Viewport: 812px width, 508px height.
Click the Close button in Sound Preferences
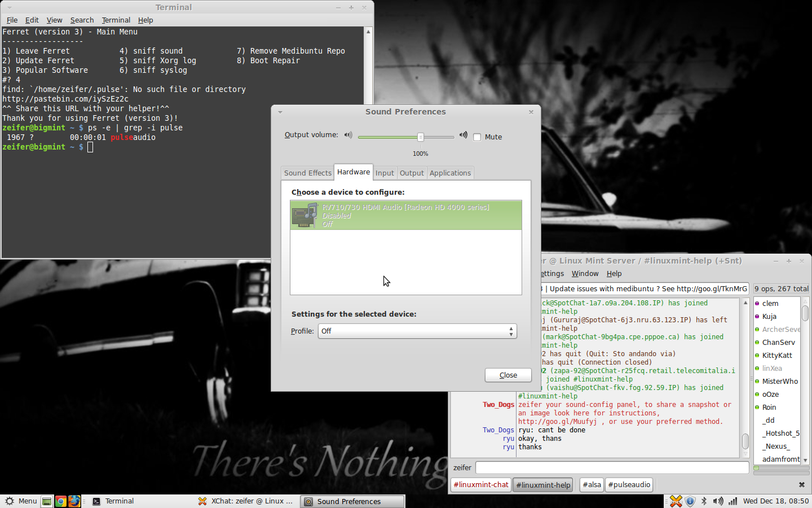[x=508, y=375]
